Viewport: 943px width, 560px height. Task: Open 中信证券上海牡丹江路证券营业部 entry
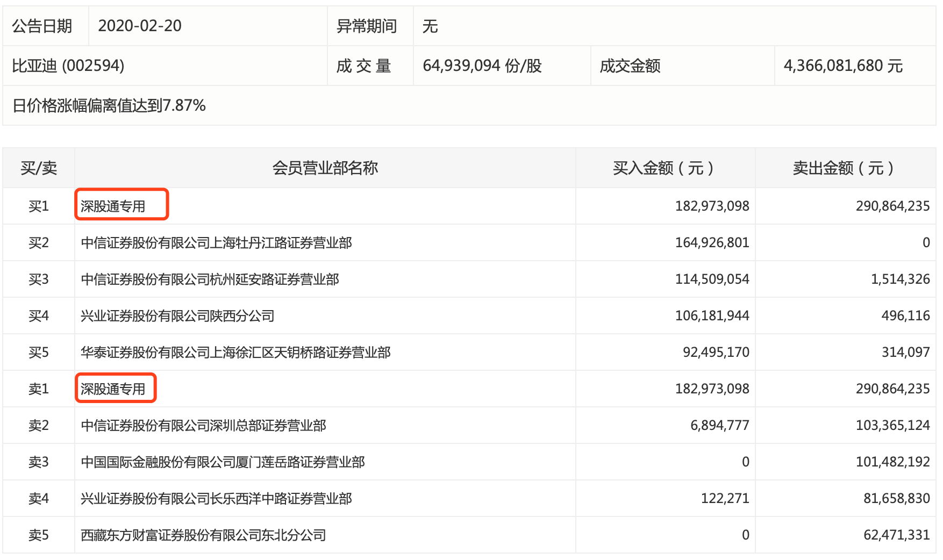216,243
